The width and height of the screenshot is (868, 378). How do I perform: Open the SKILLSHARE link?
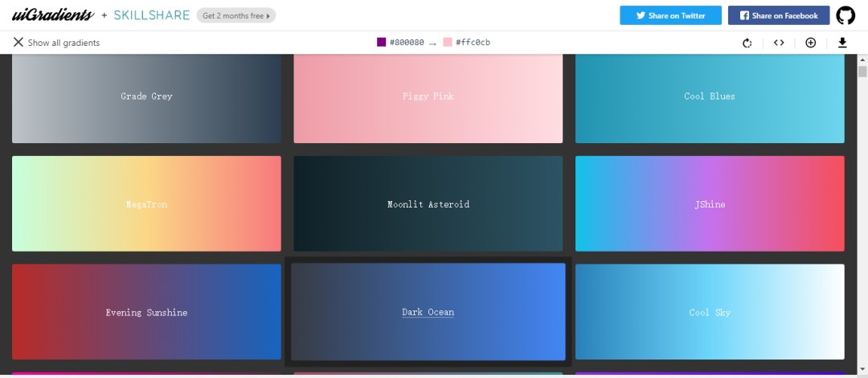(152, 15)
